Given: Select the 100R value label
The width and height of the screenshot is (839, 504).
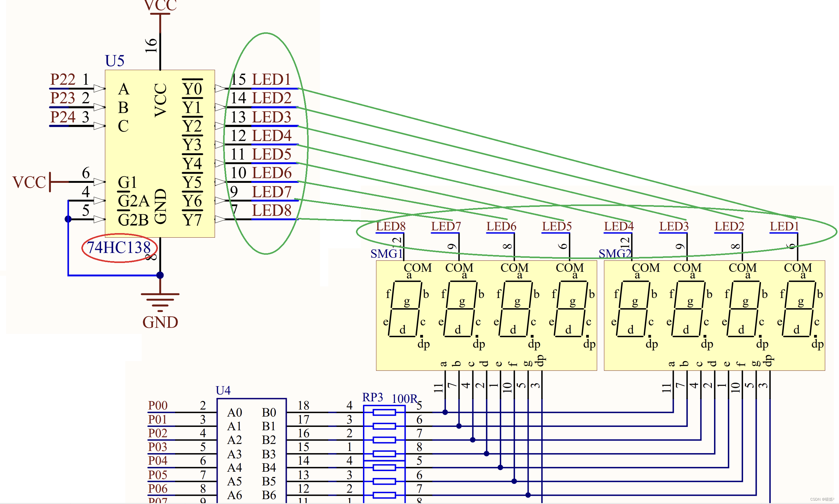Looking at the screenshot, I should 404,399.
